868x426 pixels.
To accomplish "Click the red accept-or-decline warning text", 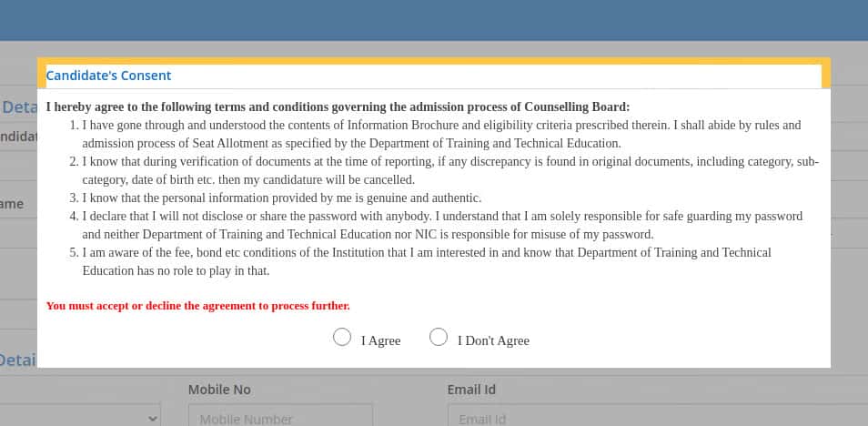I will 197,306.
